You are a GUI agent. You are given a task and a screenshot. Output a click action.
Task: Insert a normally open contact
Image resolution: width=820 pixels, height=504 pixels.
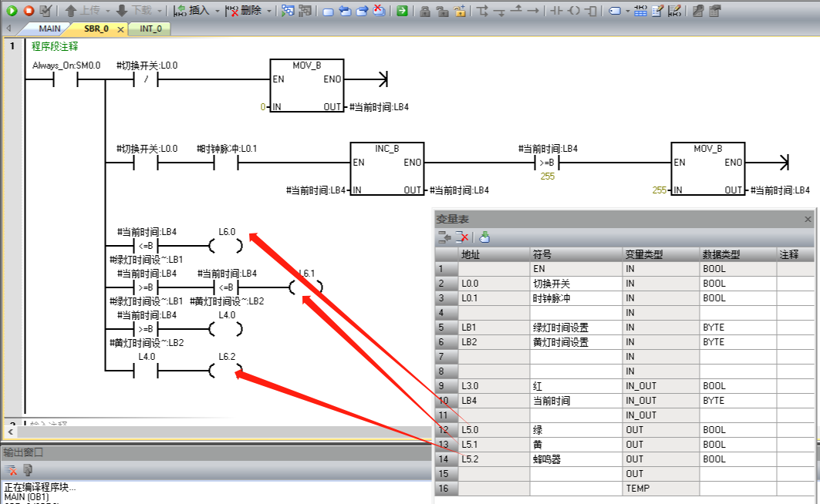pyautogui.click(x=555, y=11)
